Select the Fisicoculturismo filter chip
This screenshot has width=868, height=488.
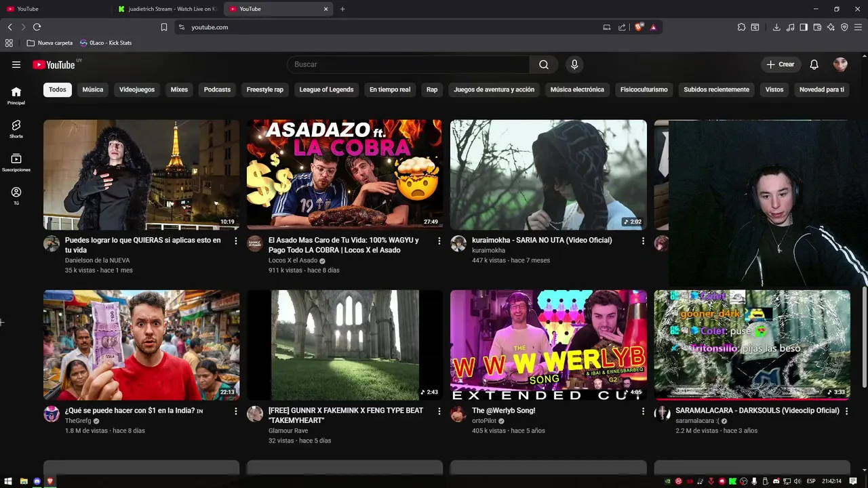644,89
